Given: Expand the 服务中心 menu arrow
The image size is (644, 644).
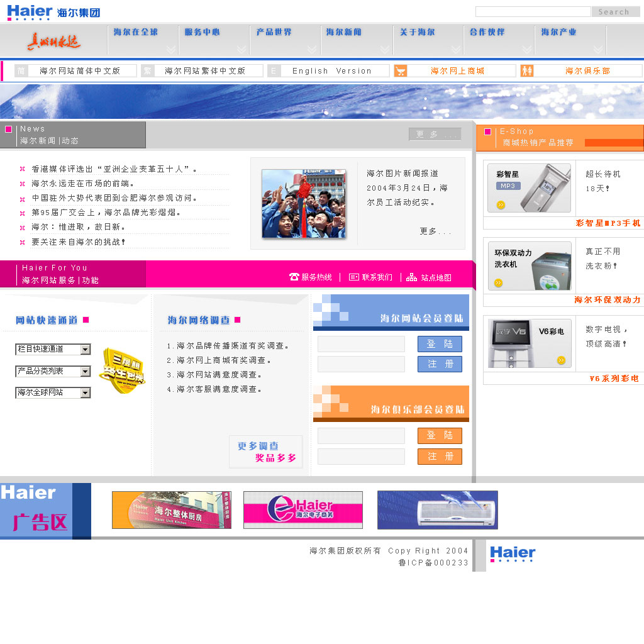Looking at the screenshot, I should pyautogui.click(x=242, y=49).
